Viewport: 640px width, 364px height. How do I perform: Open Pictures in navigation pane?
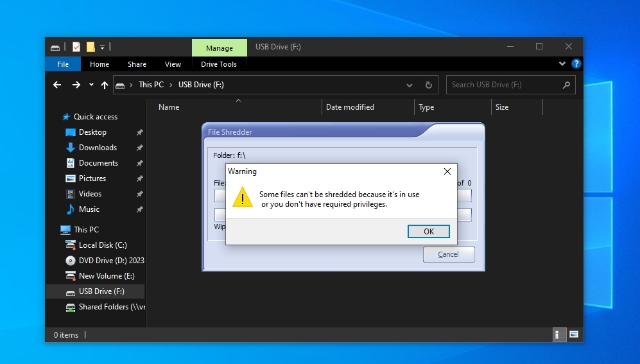[x=92, y=178]
